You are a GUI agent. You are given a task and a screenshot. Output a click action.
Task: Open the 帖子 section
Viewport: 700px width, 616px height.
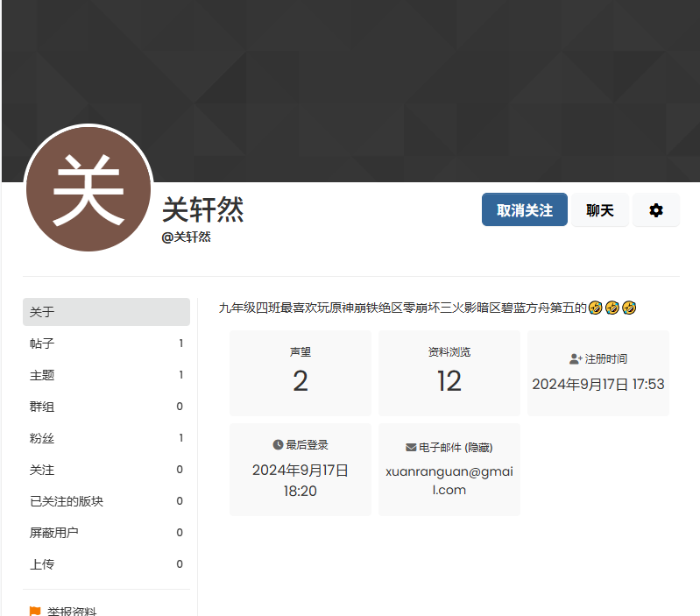[106, 343]
